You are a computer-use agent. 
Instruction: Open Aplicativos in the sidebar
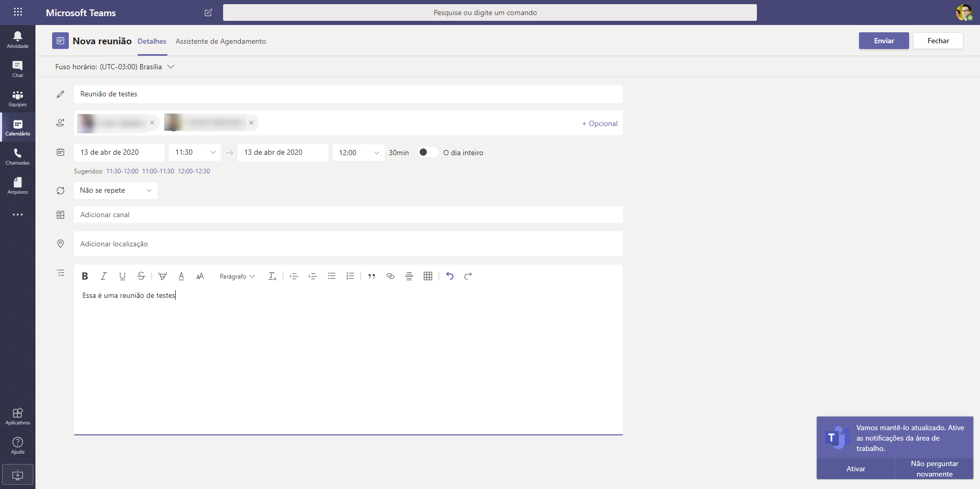point(18,416)
